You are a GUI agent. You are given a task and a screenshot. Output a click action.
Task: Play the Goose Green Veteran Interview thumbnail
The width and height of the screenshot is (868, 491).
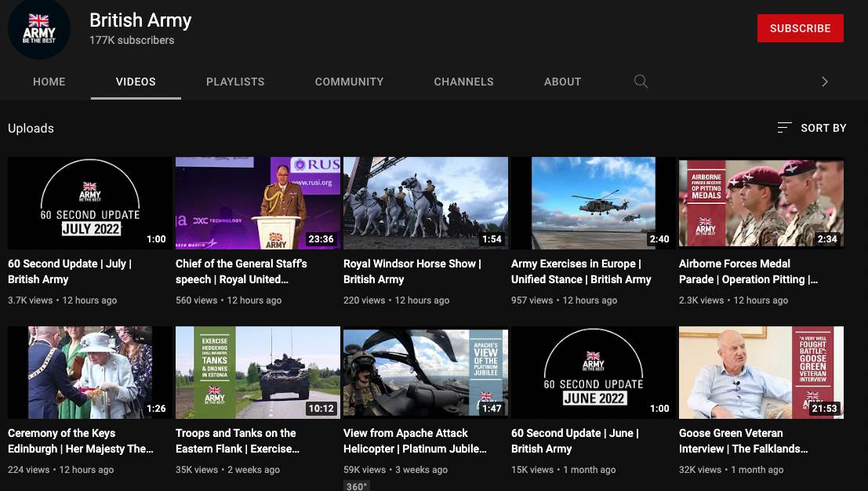coord(761,373)
